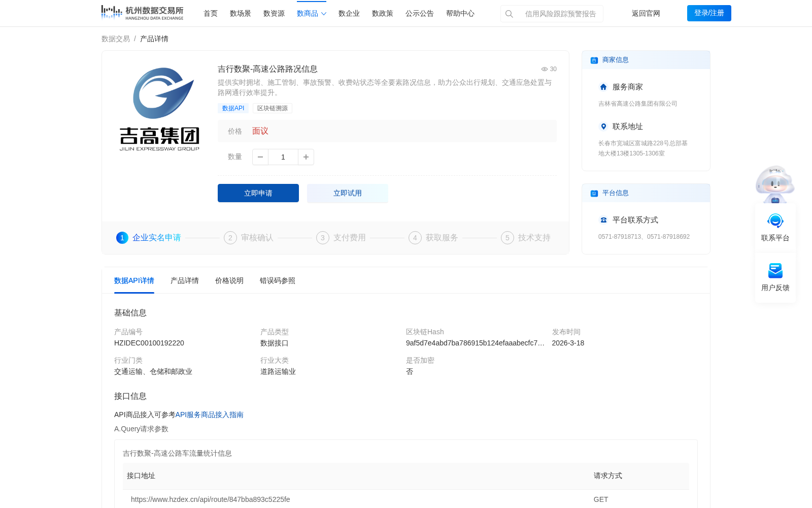Click 返回官网 link

[646, 14]
